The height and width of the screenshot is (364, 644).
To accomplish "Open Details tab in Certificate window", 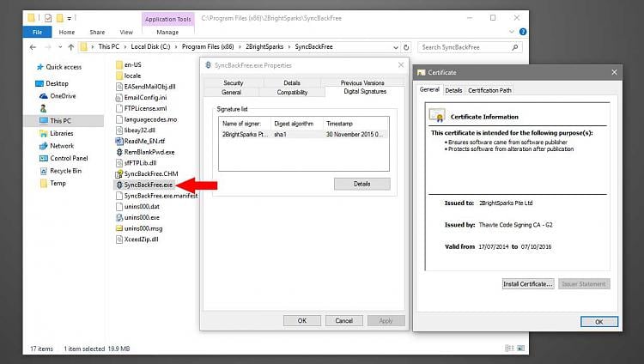I will [453, 90].
